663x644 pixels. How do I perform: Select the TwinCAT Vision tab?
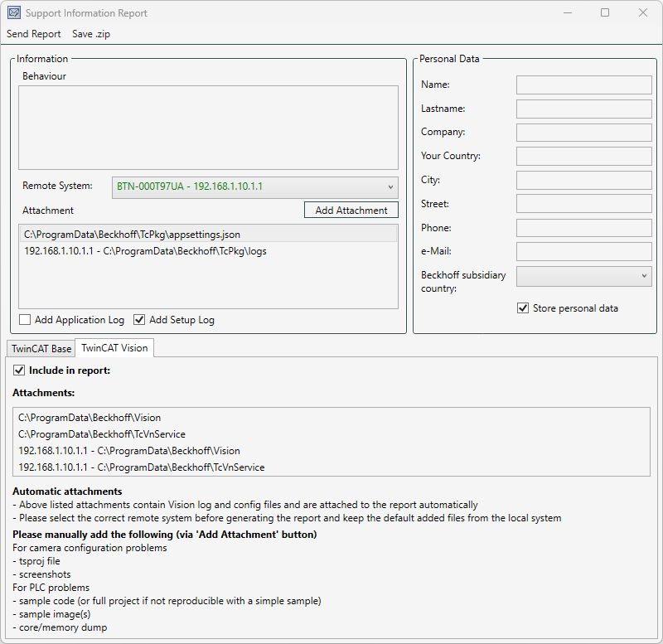(x=114, y=348)
